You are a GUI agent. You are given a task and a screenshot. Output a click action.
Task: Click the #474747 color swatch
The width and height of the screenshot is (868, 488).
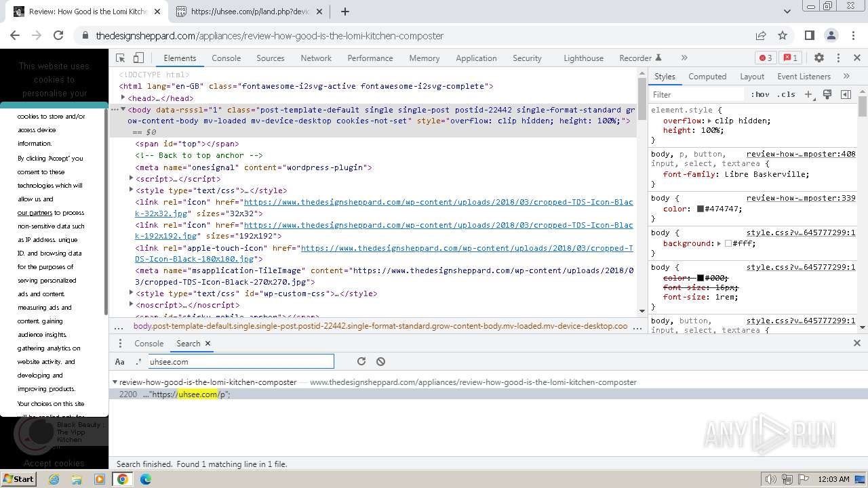click(701, 209)
